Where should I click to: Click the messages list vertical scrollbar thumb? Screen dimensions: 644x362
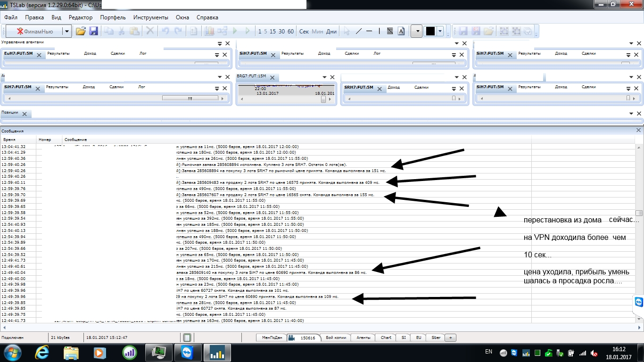(x=639, y=213)
